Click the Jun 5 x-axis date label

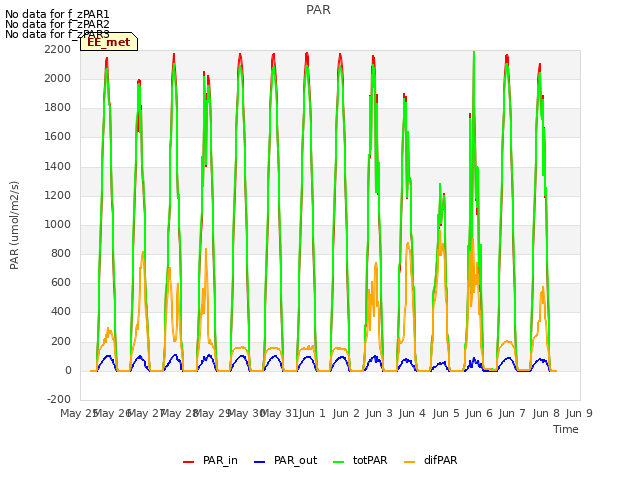[x=446, y=413]
